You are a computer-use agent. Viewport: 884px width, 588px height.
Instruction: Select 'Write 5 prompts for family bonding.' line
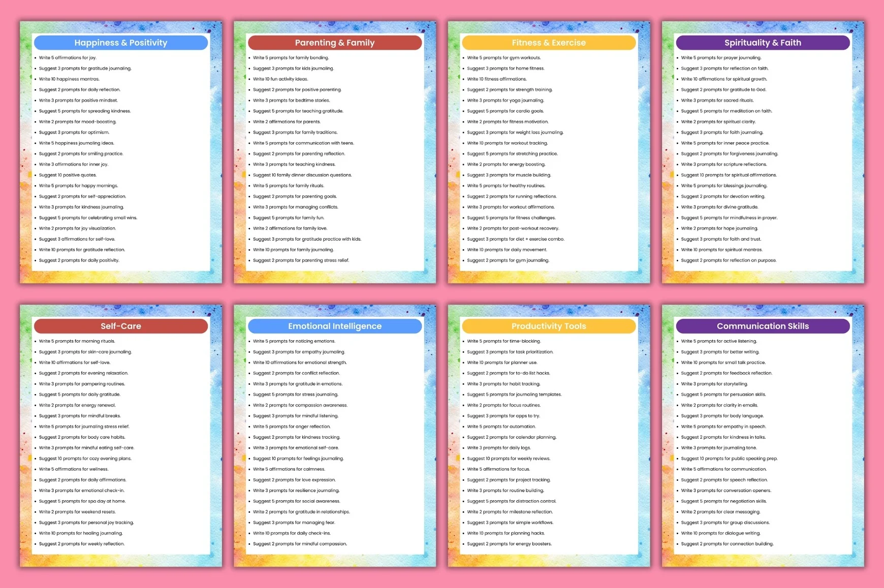[291, 58]
